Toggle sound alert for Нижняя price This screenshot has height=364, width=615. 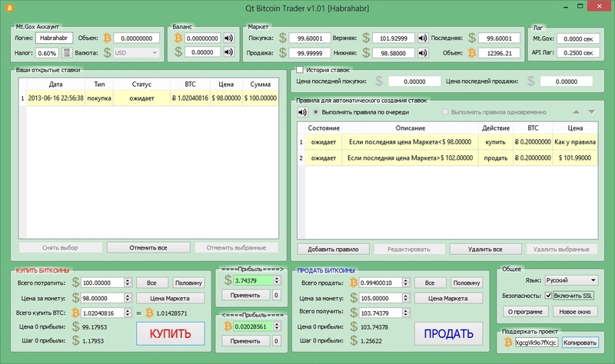coord(422,52)
